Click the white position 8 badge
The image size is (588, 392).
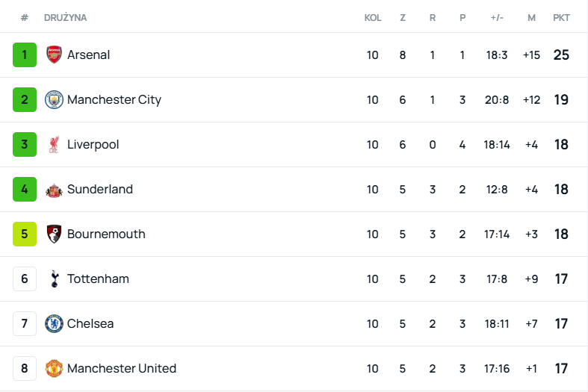pos(25,368)
